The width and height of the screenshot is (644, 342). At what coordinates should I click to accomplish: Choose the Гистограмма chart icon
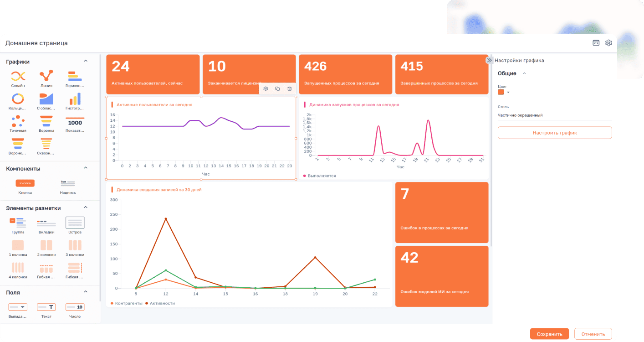pos(75,98)
